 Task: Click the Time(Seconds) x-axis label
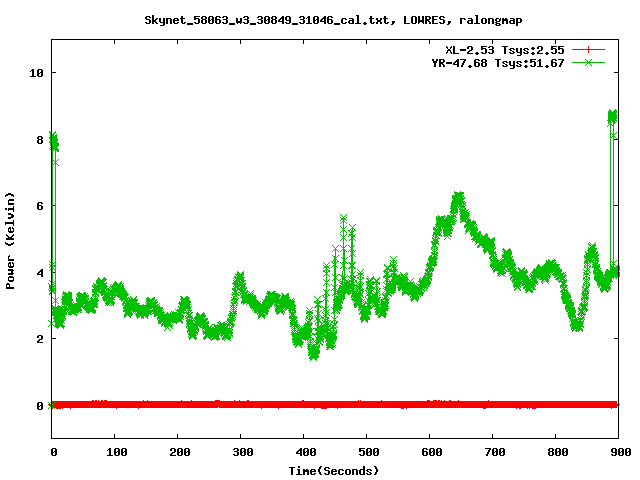333,471
